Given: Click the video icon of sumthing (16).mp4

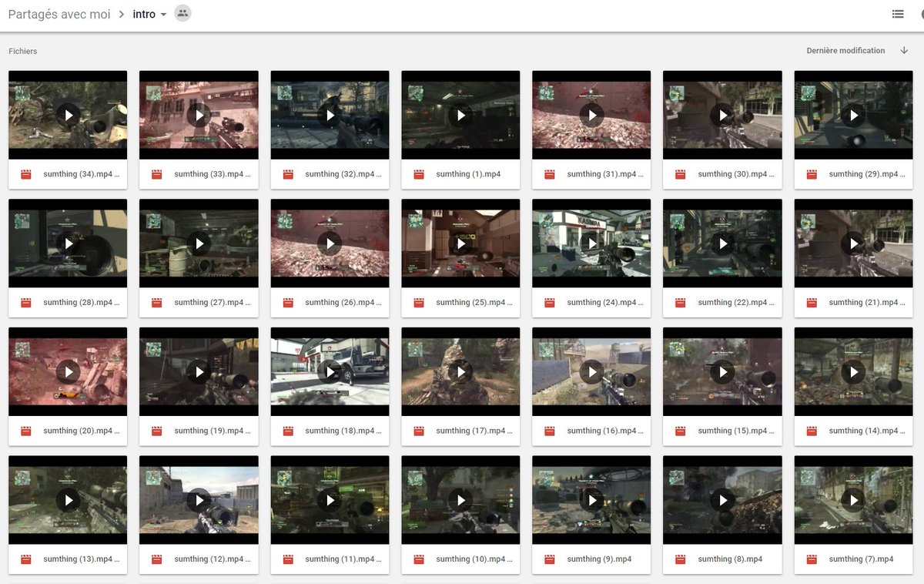Looking at the screenshot, I should (550, 431).
